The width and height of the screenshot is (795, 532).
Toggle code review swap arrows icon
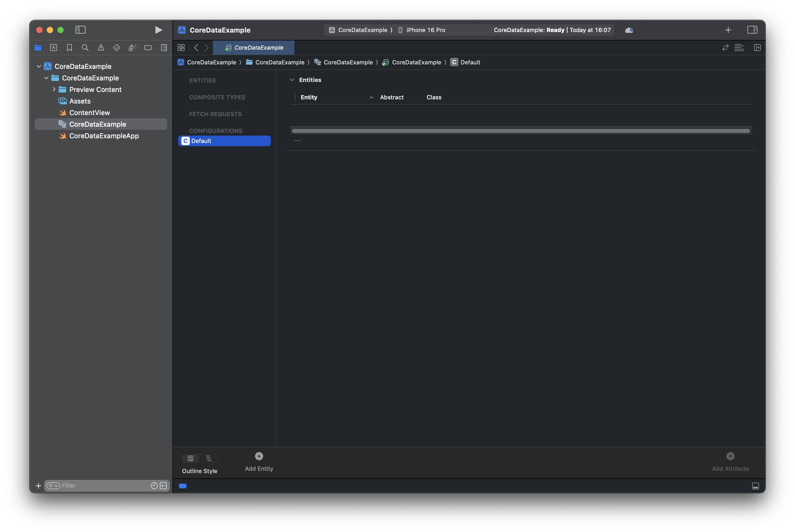coord(725,48)
